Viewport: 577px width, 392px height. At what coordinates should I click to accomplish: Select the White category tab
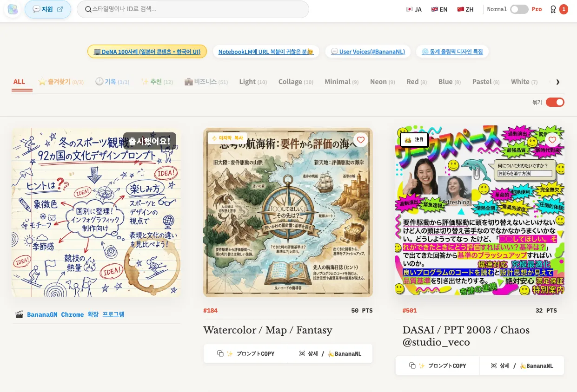[x=524, y=82]
